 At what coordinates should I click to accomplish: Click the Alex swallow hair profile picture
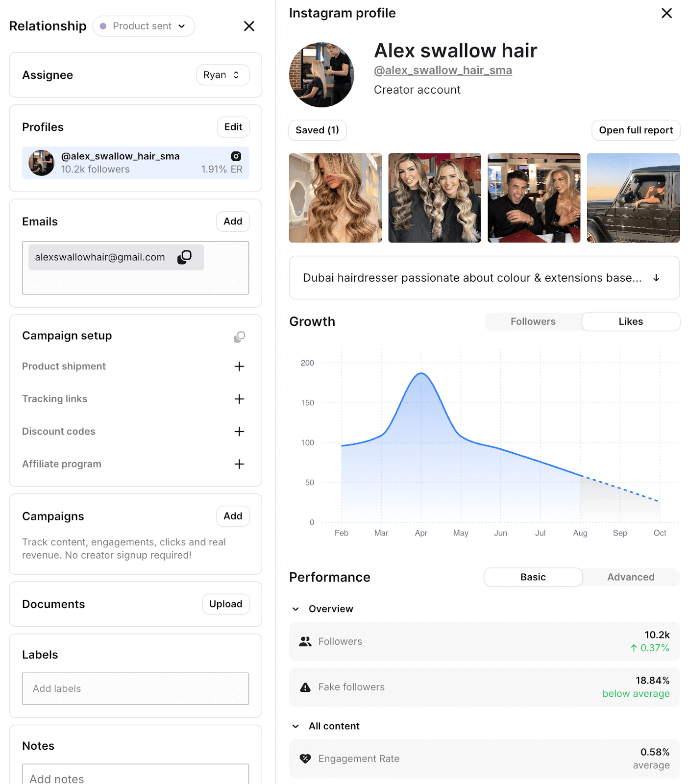pyautogui.click(x=321, y=74)
